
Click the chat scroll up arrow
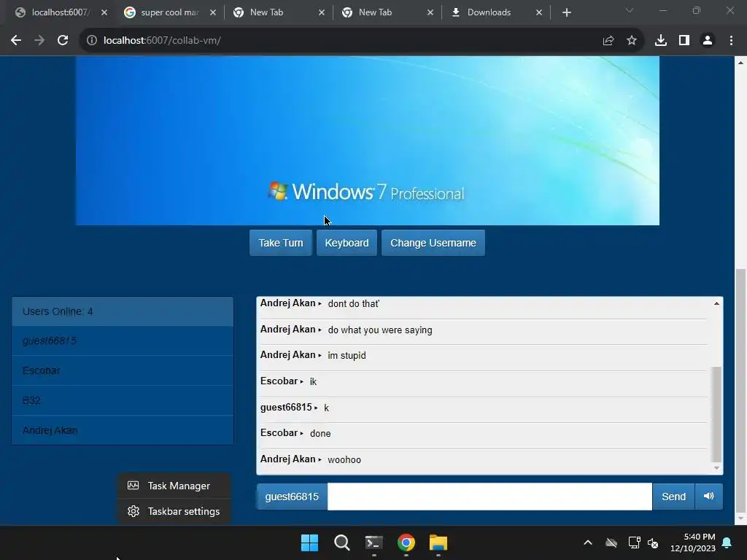click(716, 303)
